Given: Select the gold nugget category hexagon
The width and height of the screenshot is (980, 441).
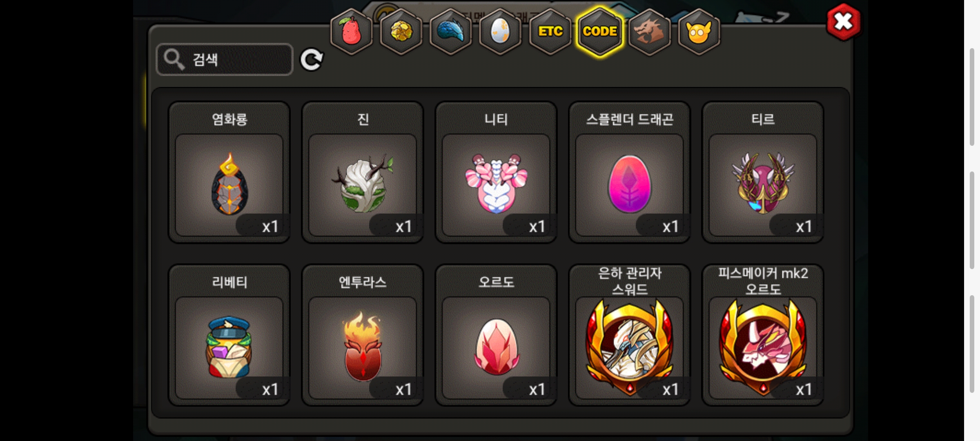Looking at the screenshot, I should click(401, 31).
